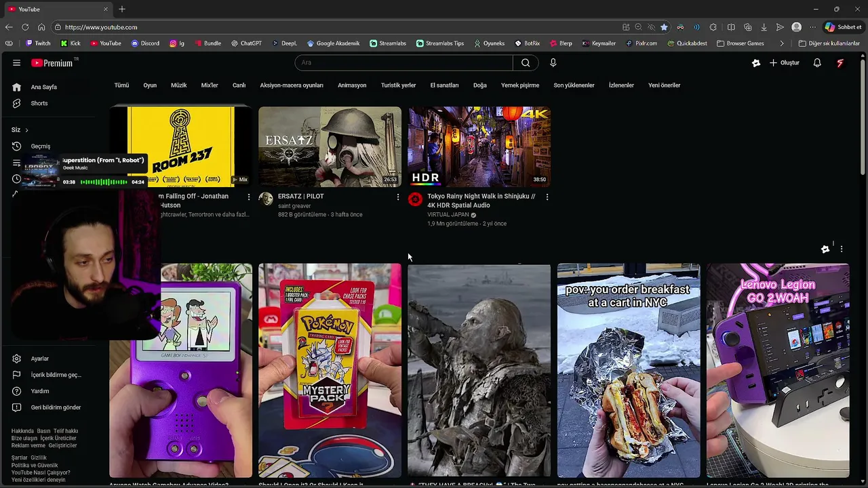This screenshot has width=868, height=488.
Task: Open three-dot menu for ERSATZ | PILOT
Action: click(x=398, y=197)
